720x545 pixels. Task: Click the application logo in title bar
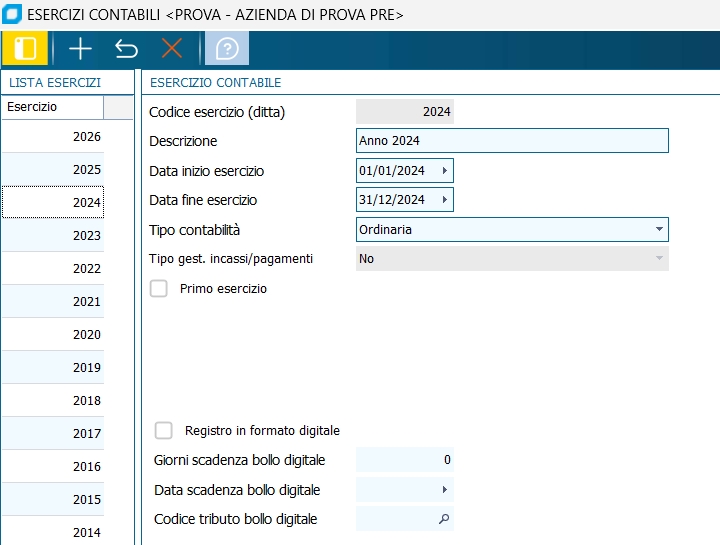(x=12, y=15)
